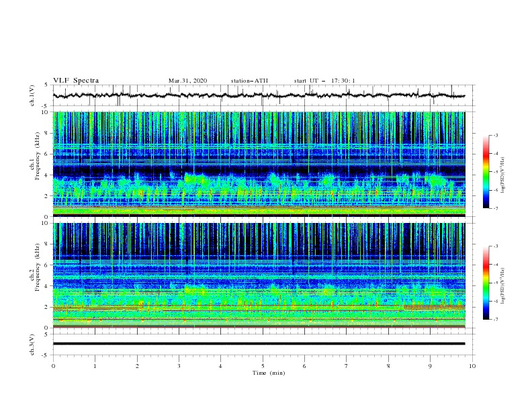Screen dimensions: 532x411
Task: Click the time axis tick label "5"
Action: [x=263, y=366]
